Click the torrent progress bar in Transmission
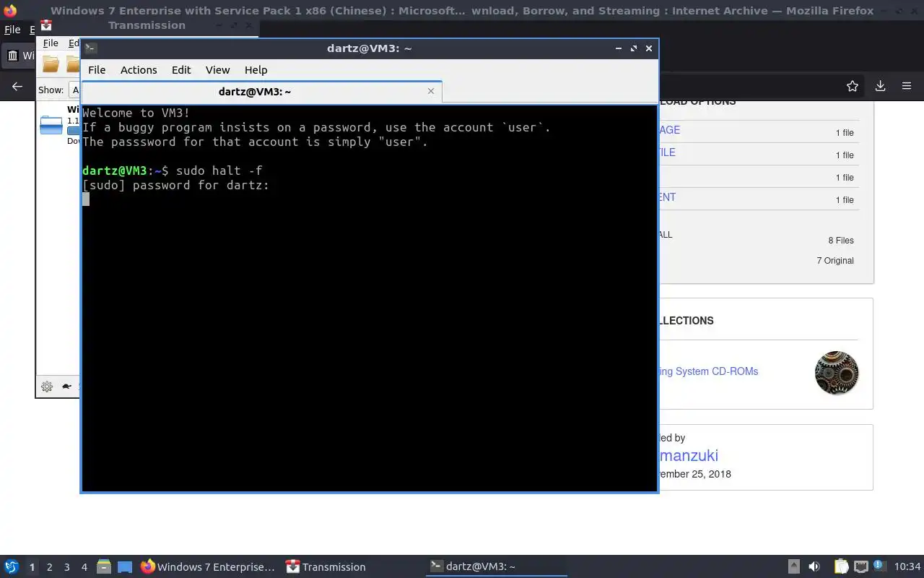Screen dimensions: 924x578 point(74,131)
